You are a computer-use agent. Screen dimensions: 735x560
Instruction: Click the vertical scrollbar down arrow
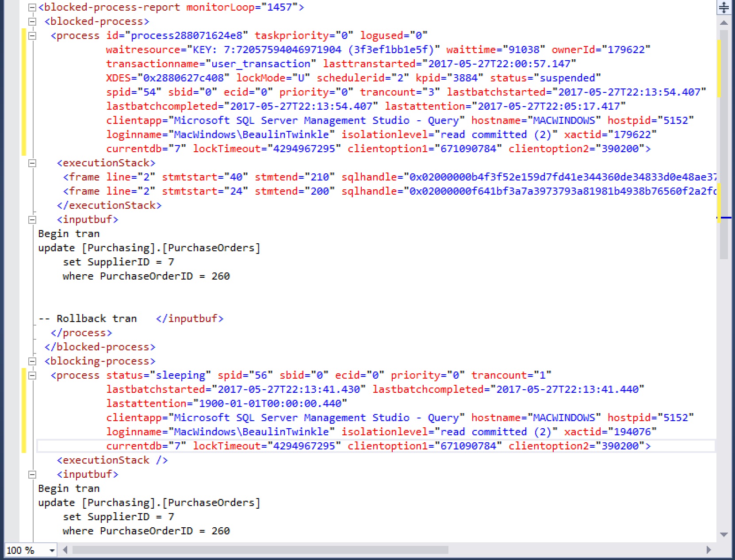724,534
